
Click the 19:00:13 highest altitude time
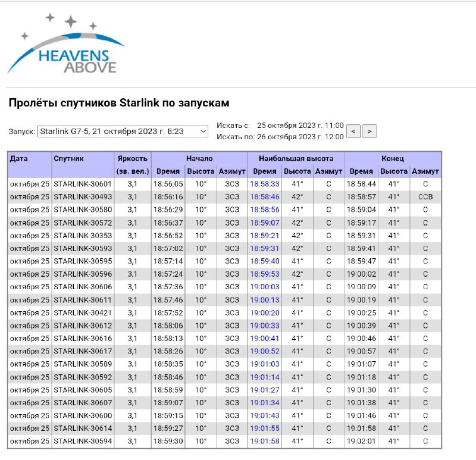(x=265, y=300)
